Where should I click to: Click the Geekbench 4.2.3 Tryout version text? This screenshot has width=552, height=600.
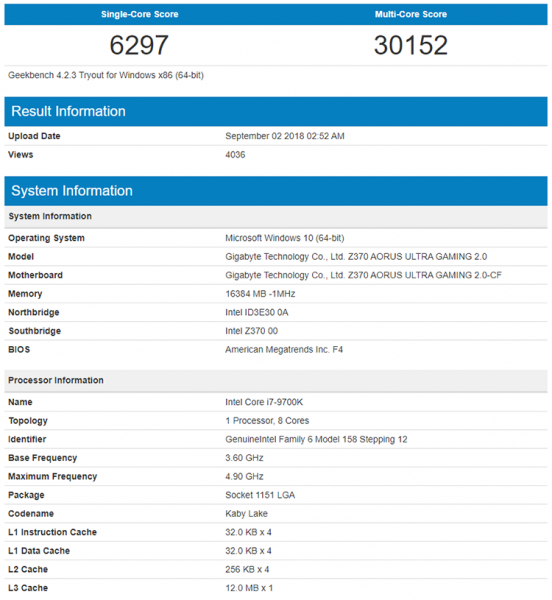coord(106,75)
